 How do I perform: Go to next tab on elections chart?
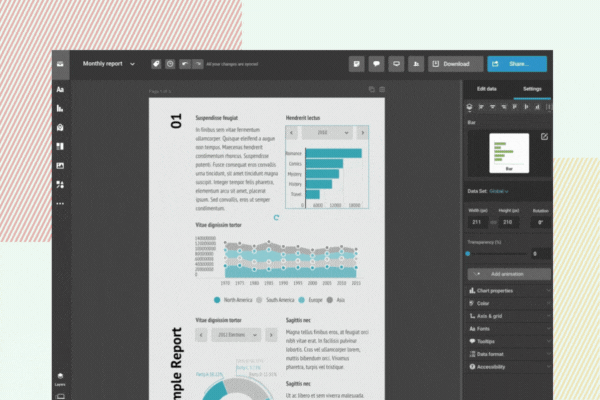(271, 335)
